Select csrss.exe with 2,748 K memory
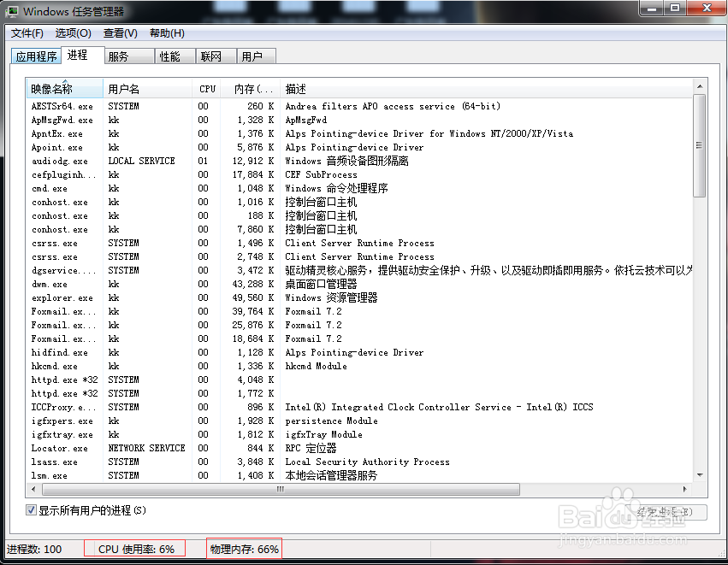 (359, 257)
